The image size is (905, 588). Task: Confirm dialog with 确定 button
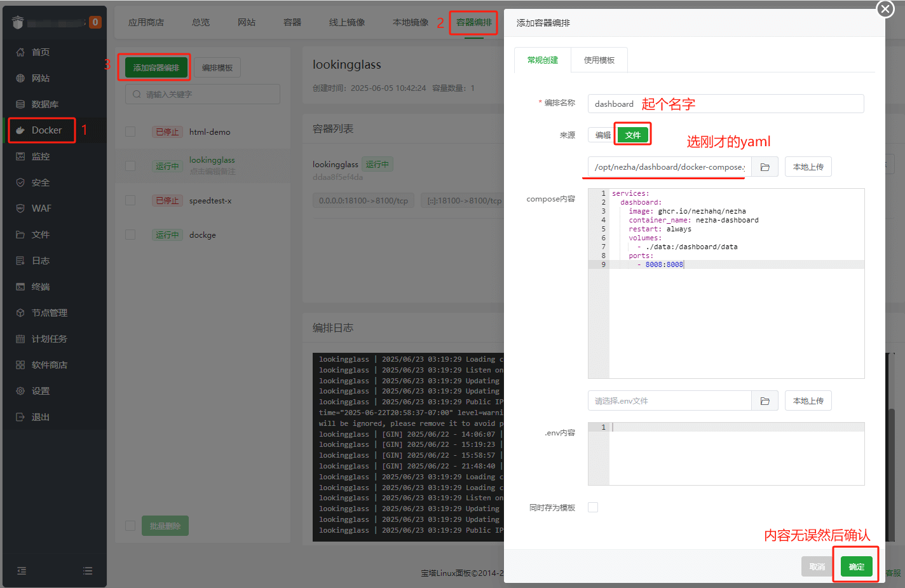pos(855,566)
